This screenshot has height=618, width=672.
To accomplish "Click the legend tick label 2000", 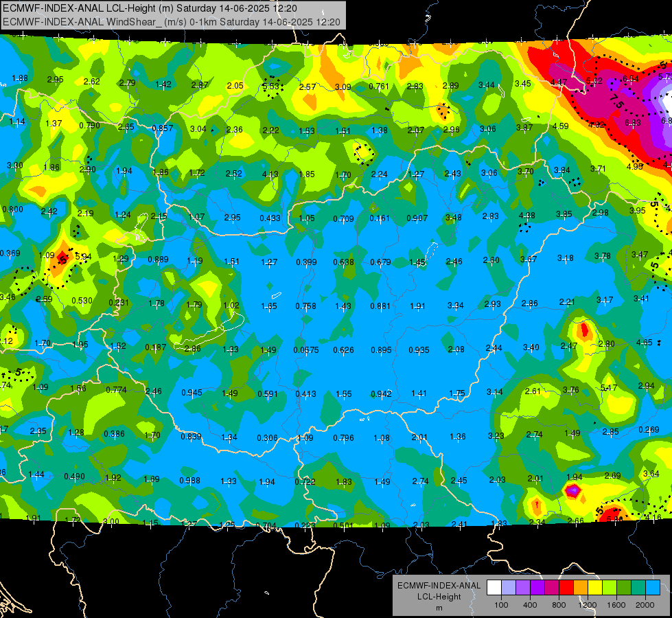I will coord(645,605).
